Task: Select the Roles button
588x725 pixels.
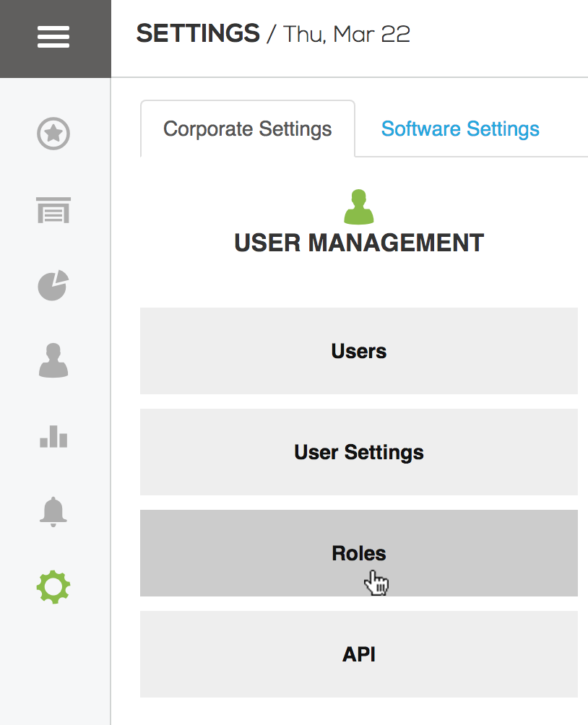Action: [x=359, y=553]
